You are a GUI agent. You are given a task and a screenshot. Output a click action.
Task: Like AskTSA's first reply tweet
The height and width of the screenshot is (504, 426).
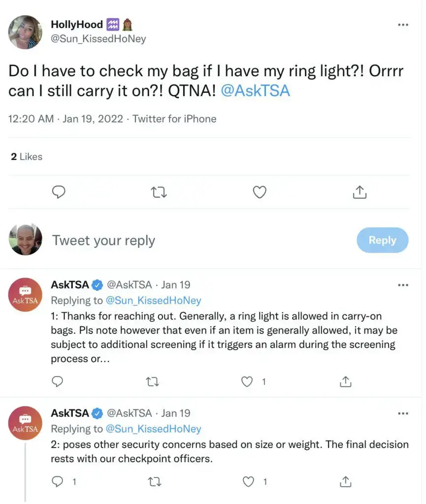pos(246,381)
